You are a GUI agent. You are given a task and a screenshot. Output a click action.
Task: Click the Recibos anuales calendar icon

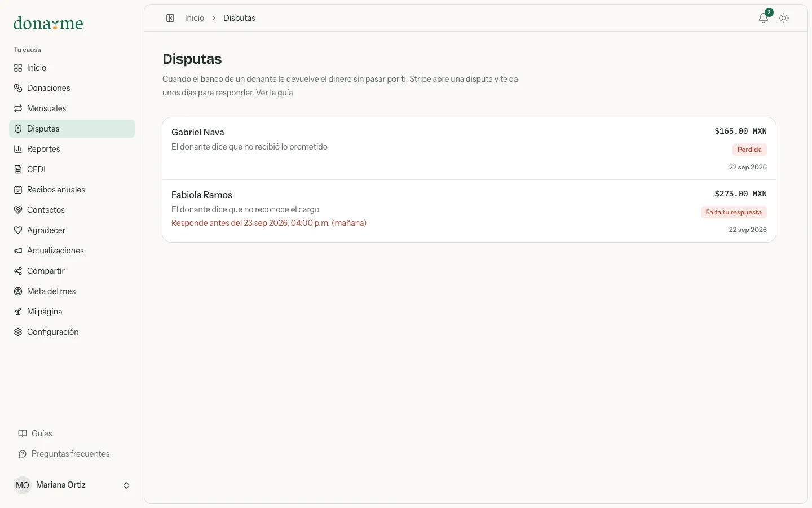pyautogui.click(x=18, y=190)
